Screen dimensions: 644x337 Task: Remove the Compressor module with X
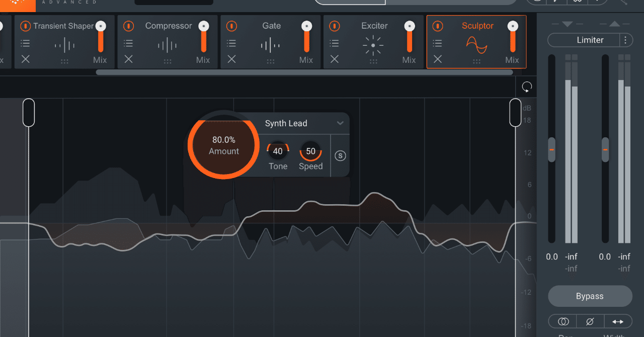point(129,59)
